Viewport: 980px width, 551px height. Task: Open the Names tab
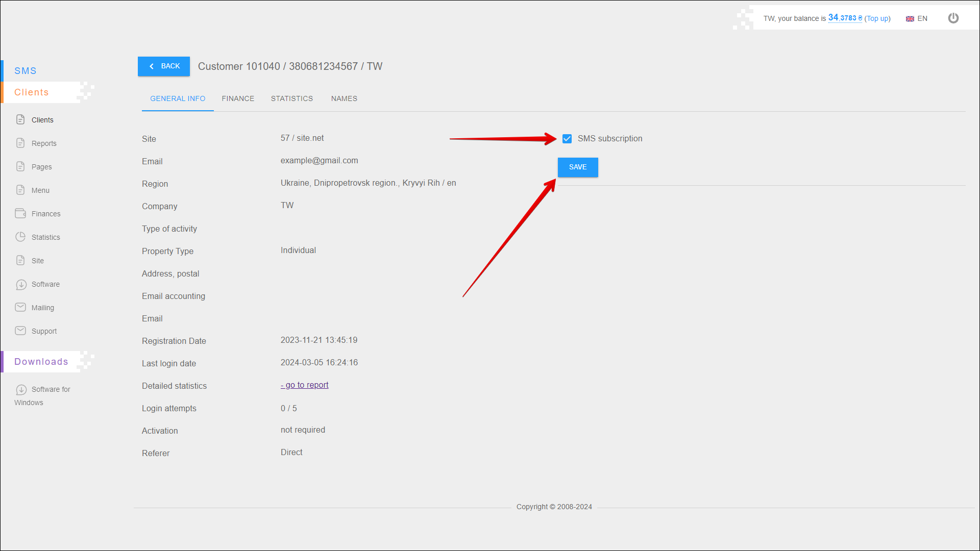344,98
